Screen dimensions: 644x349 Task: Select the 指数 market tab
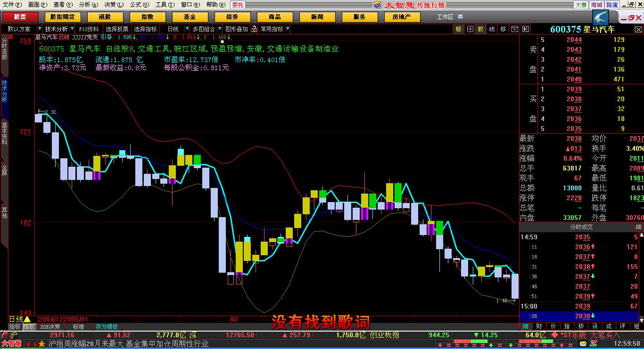[x=147, y=17]
